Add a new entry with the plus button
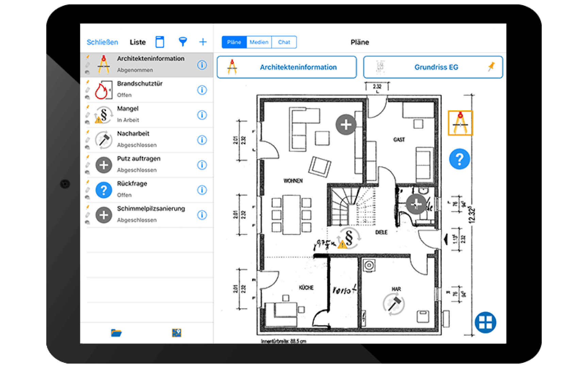Screen dimensions: 588x368 (203, 42)
